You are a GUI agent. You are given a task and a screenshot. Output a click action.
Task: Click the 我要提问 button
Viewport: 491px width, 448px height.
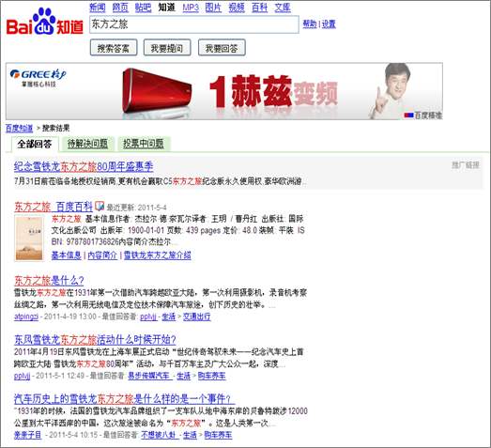click(x=167, y=48)
